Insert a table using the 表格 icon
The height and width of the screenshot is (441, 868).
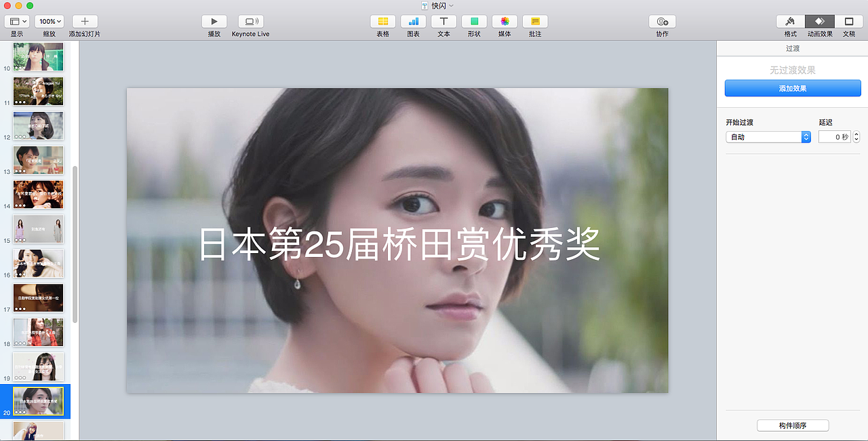382,21
